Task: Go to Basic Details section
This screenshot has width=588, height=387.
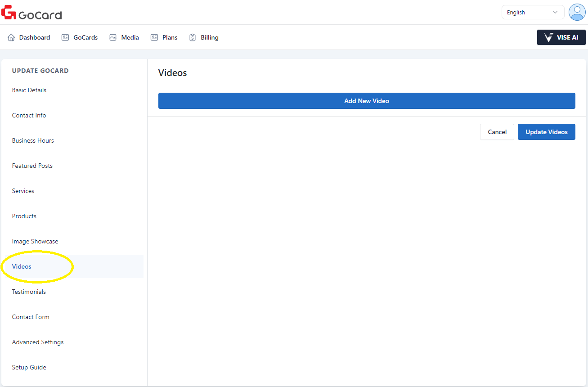Action: click(29, 90)
